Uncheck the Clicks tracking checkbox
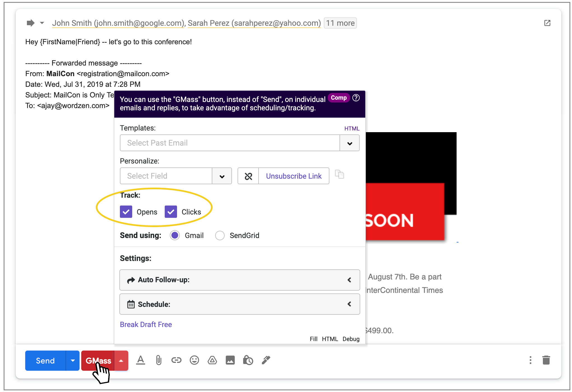The width and height of the screenshot is (572, 392). click(171, 212)
